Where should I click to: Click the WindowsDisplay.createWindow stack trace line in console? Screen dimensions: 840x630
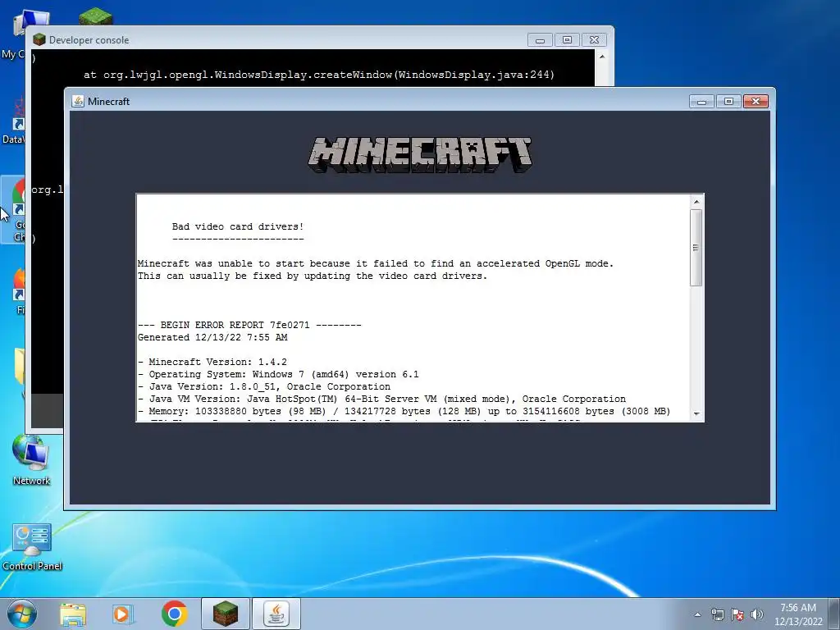(x=319, y=75)
